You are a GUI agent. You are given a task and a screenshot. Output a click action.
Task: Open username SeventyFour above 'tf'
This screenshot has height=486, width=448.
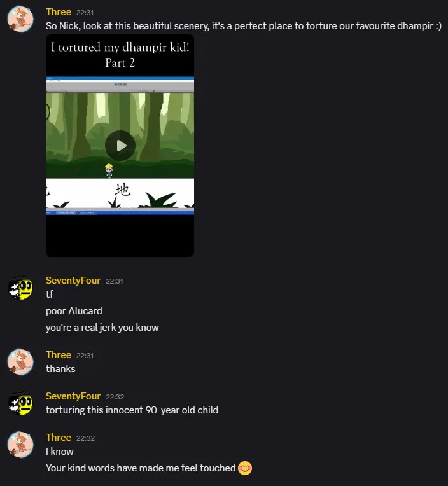(x=73, y=281)
